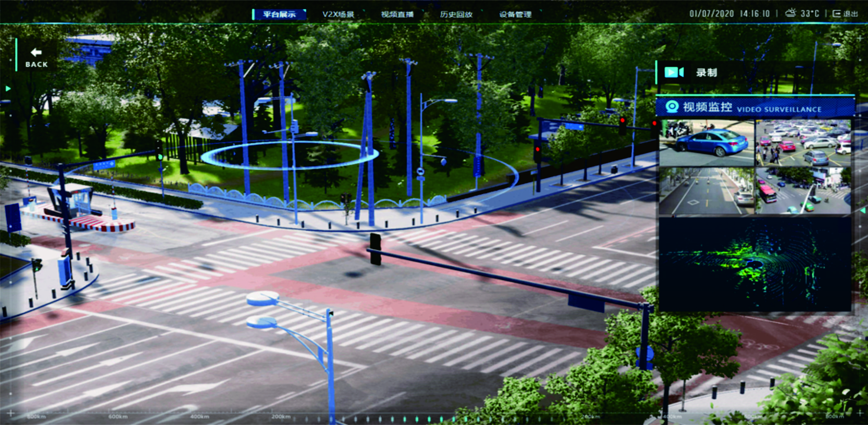Click the 视频监控 VIDEO SURVEILLANCE header
Screen dimensions: 868x425
tap(755, 107)
